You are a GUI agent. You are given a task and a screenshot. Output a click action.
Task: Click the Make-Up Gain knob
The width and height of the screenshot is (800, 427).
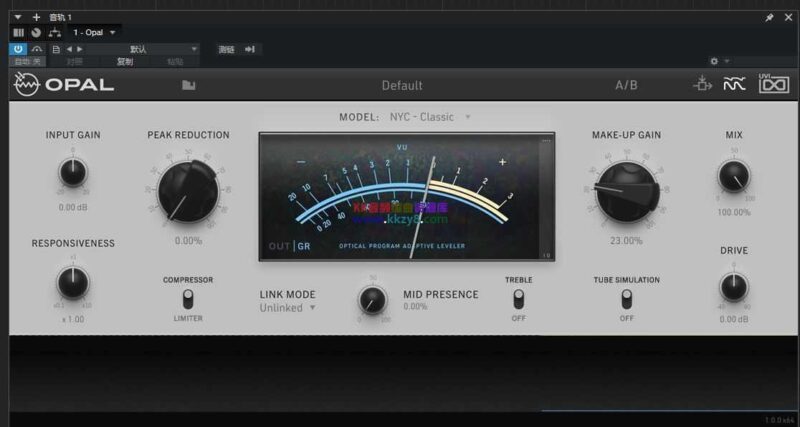pyautogui.click(x=627, y=192)
